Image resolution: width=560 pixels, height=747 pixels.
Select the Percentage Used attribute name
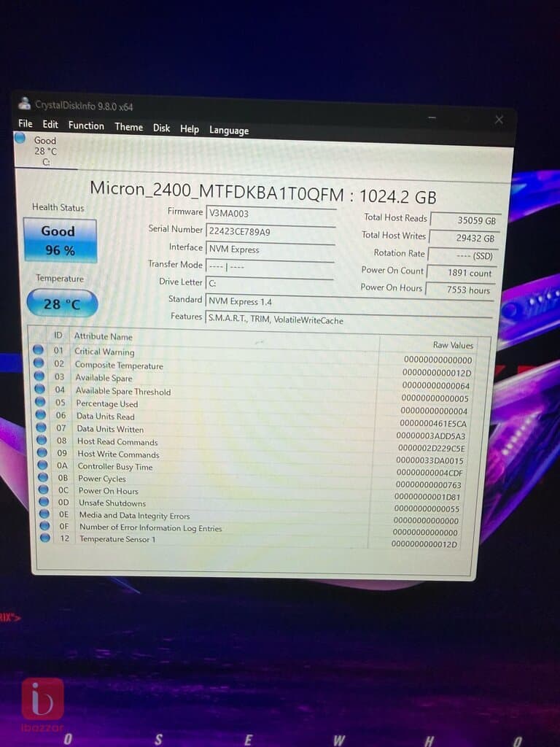(107, 403)
